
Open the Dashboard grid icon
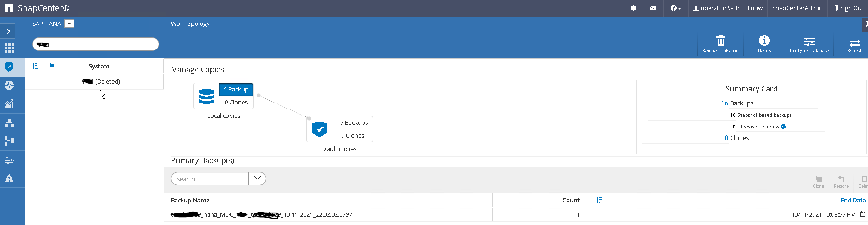[x=9, y=48]
